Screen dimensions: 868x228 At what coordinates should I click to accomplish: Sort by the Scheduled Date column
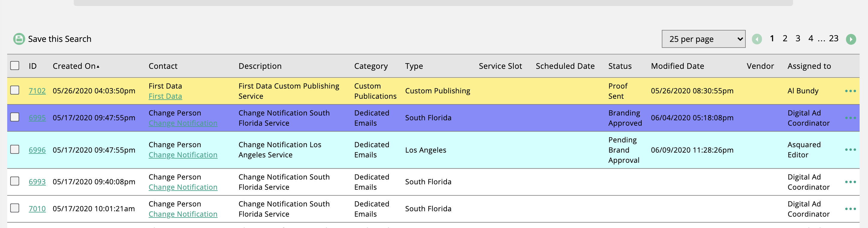(565, 66)
